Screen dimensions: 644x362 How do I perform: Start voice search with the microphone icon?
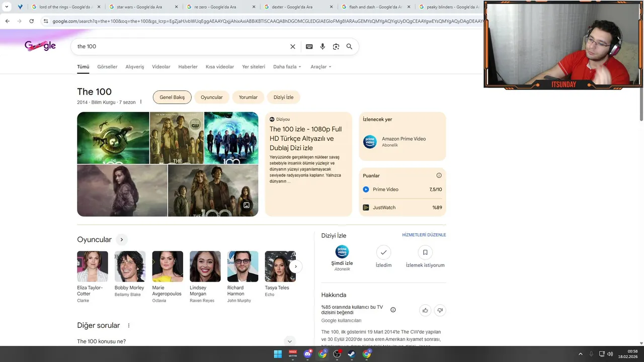[x=323, y=46]
